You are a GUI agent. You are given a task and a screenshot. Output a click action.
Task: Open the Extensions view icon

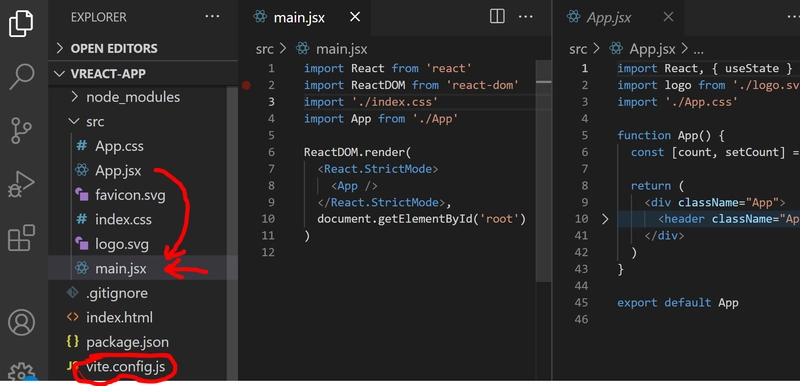click(21, 238)
